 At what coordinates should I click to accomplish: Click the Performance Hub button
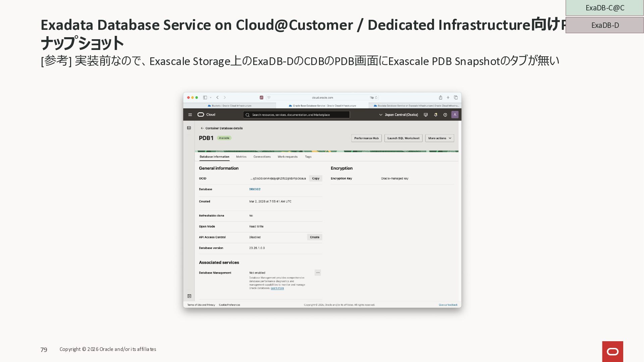pos(366,138)
